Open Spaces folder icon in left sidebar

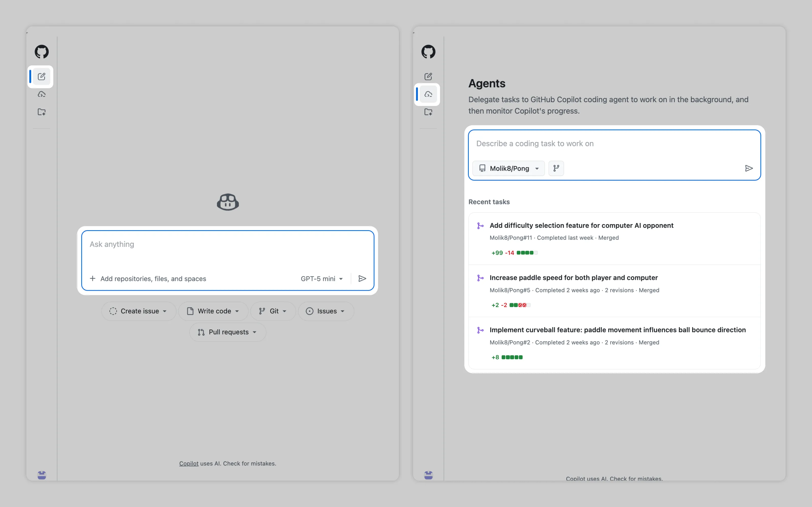pos(42,112)
